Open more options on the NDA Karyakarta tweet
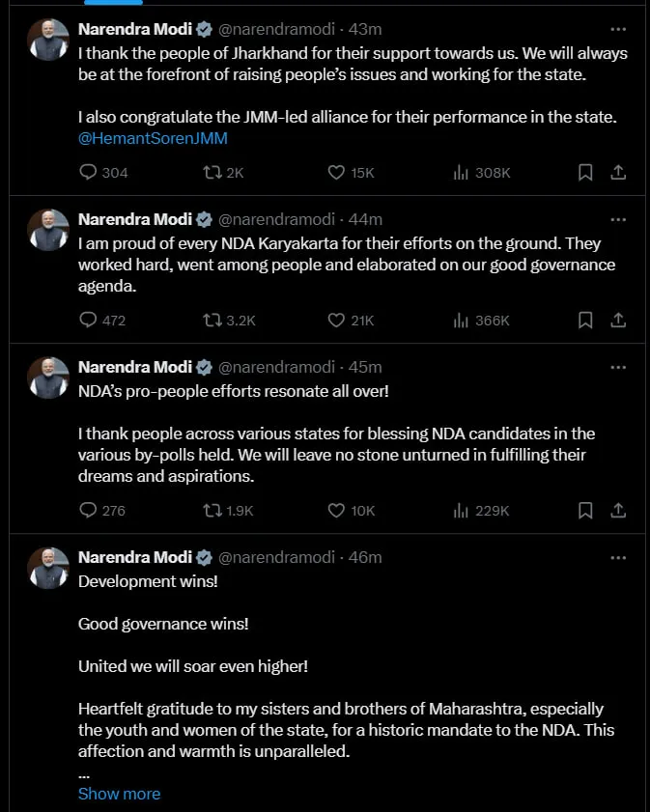Screen dimensions: 650x812 (x=619, y=218)
